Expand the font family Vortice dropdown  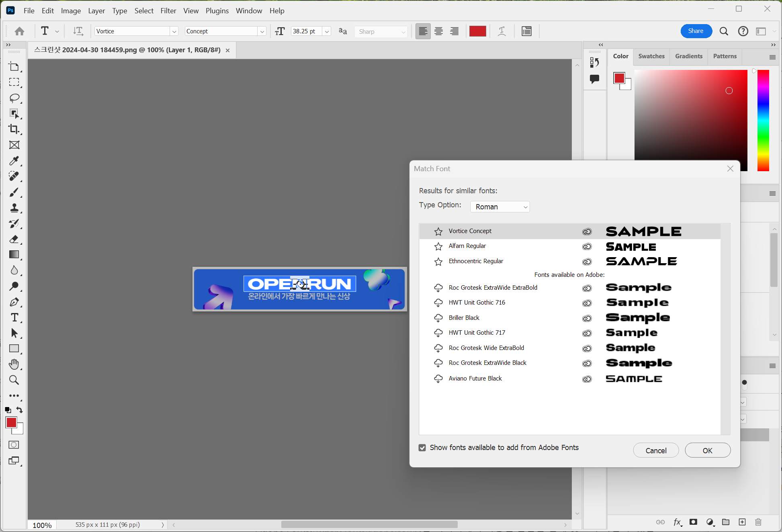pos(174,31)
